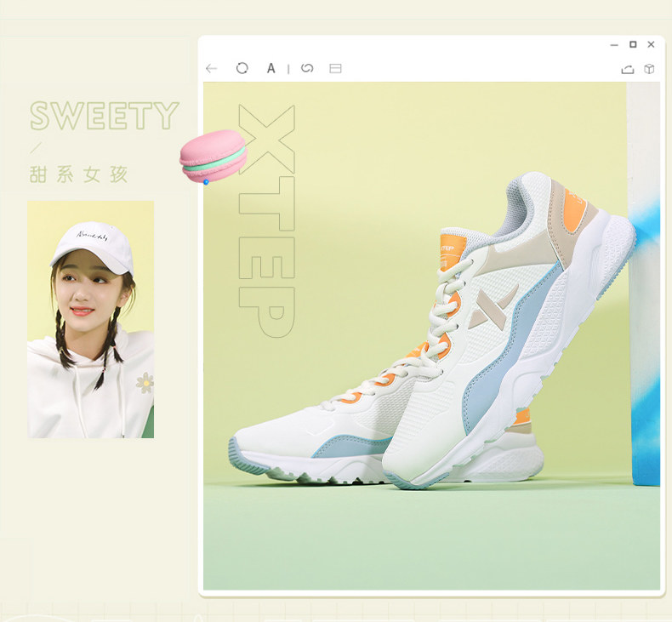
Task: Click the circular refresh icon
Action: (x=242, y=68)
